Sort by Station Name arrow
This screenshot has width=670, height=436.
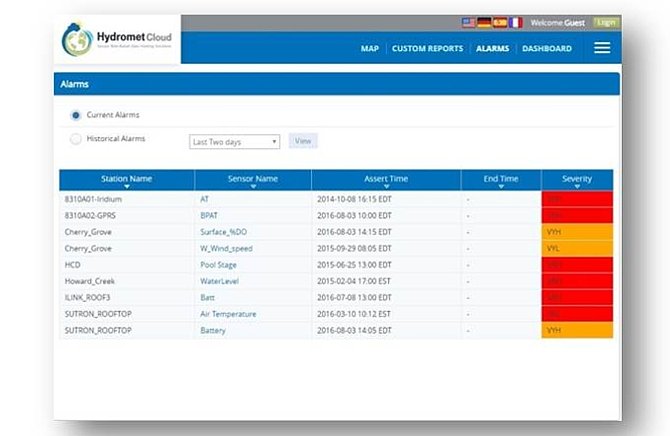pyautogui.click(x=127, y=187)
